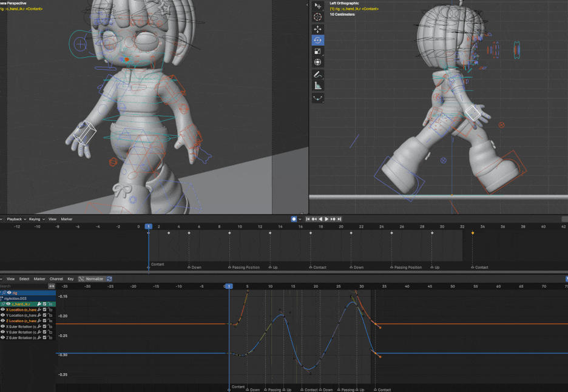Open the timeline View menu
Viewport: 568px width, 392px height.
(x=52, y=219)
